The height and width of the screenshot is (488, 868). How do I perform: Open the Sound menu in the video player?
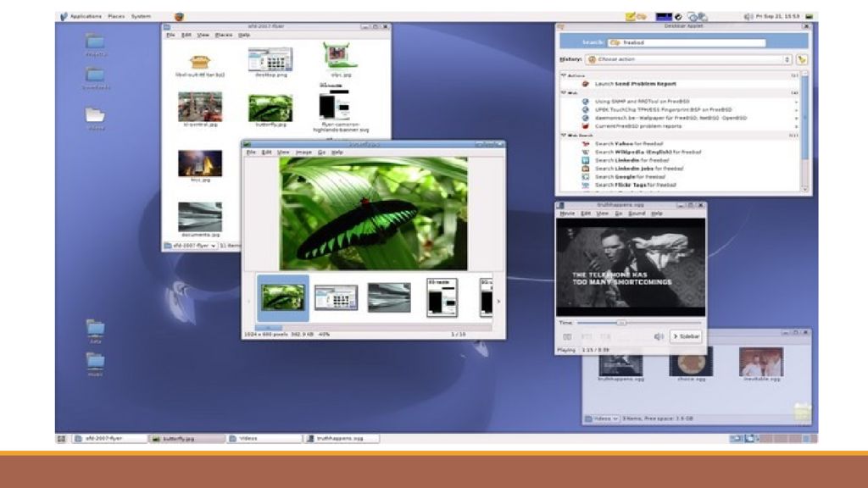636,213
